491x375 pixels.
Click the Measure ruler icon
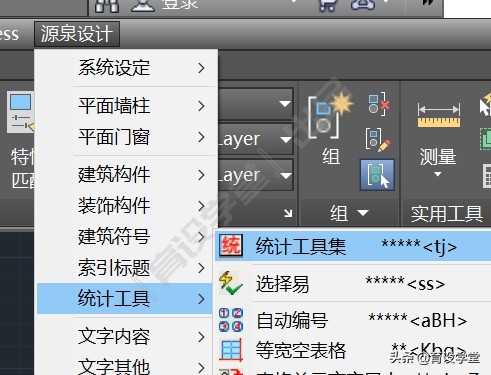[439, 115]
